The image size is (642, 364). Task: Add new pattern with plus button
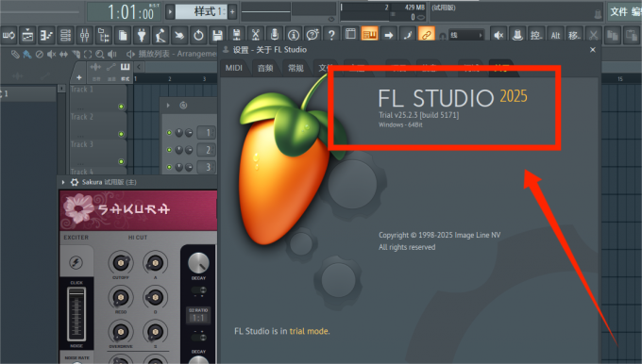pos(232,12)
